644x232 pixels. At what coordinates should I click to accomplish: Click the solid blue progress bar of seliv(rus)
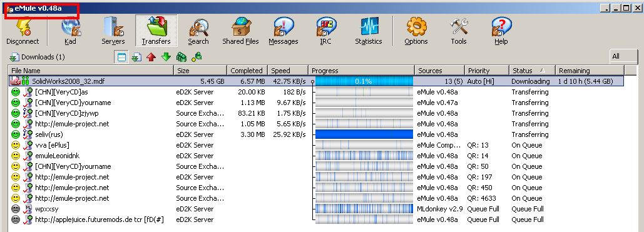(x=364, y=134)
